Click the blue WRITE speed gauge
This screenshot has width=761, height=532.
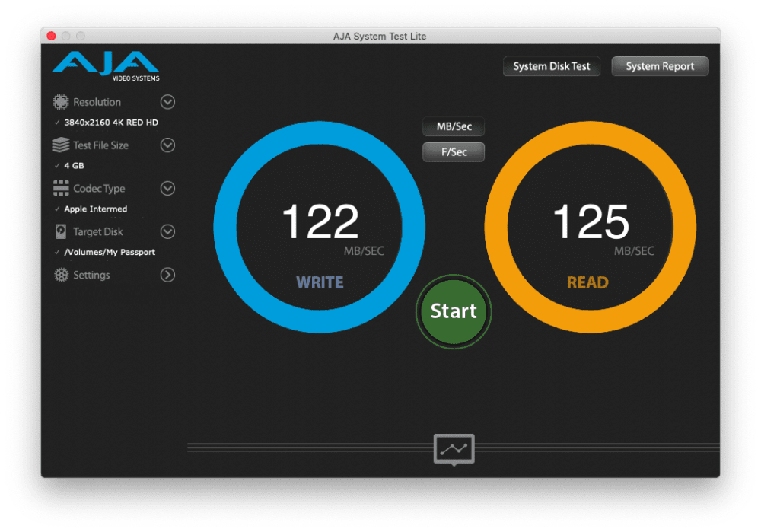pos(320,227)
